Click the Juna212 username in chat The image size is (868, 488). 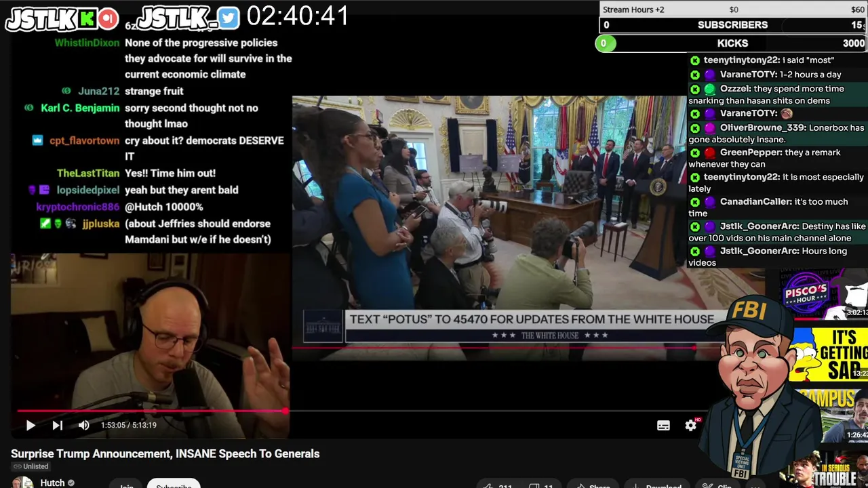98,91
